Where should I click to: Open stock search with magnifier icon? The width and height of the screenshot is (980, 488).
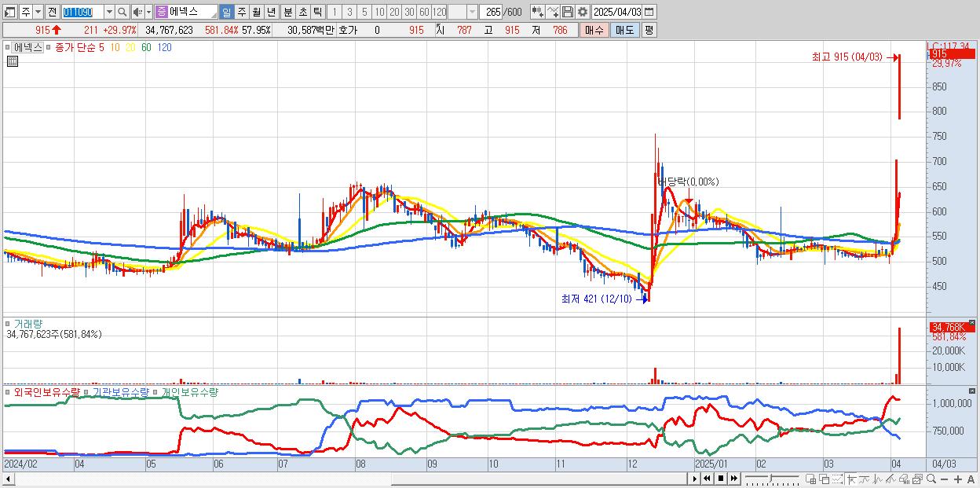122,12
